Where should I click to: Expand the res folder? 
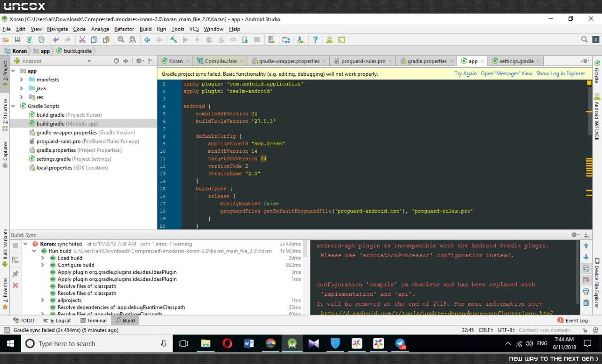point(21,97)
